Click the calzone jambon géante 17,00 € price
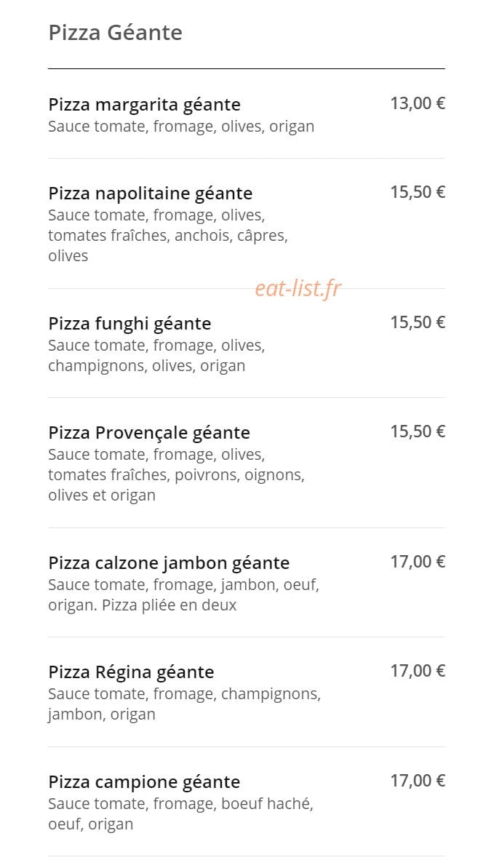The width and height of the screenshot is (499, 868). coord(418,562)
